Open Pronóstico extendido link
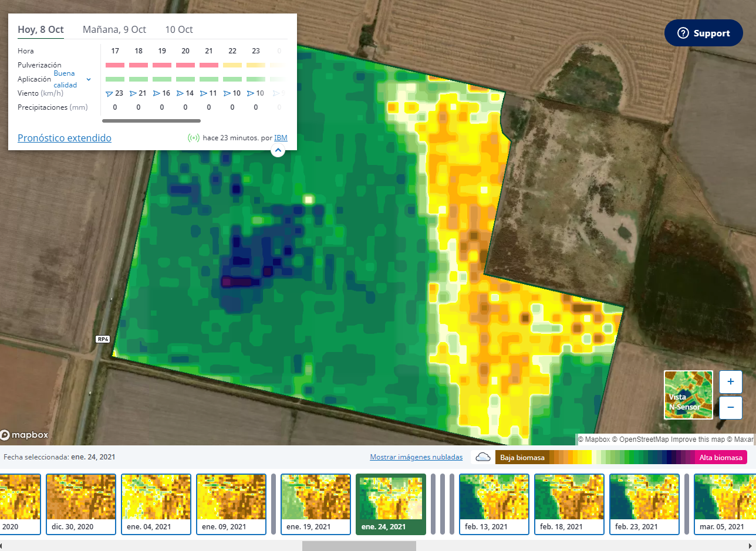 point(65,138)
